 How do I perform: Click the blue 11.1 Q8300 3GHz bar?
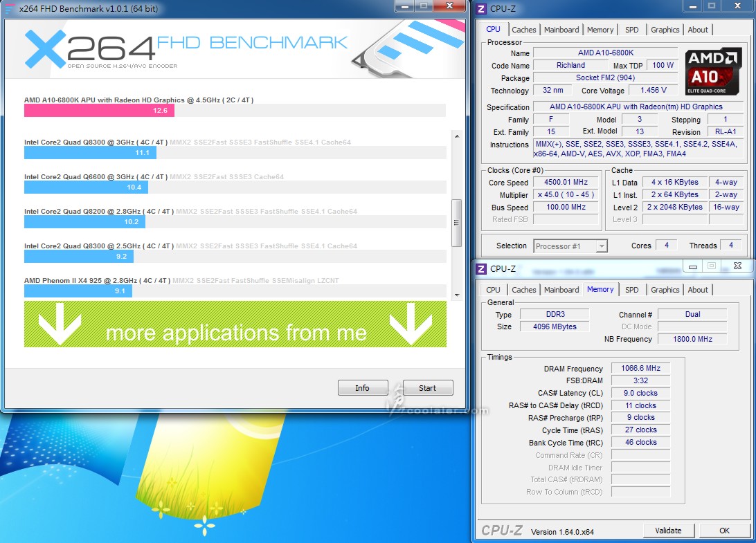point(90,153)
